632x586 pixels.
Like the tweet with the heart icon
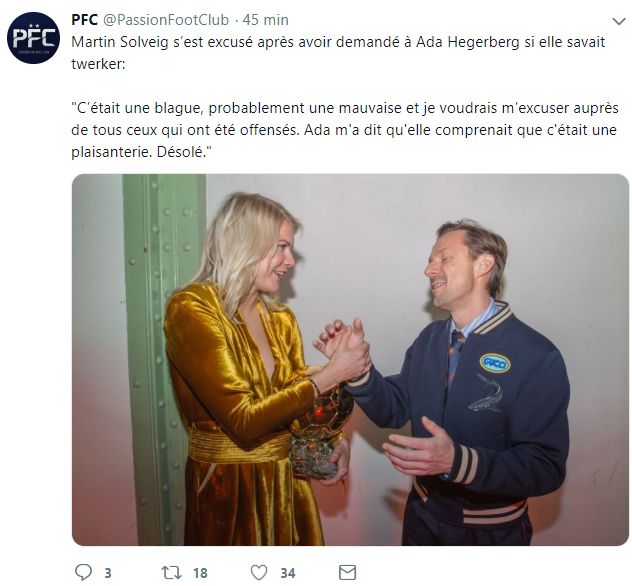coord(259,572)
